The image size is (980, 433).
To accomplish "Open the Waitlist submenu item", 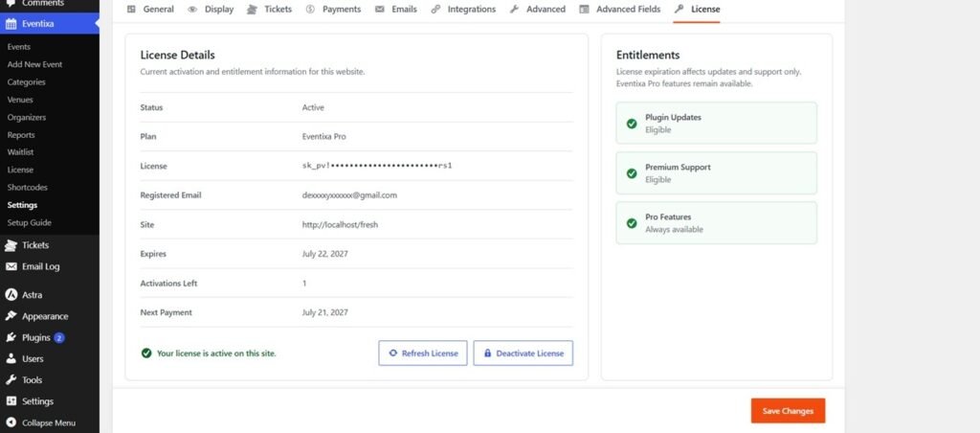I will (21, 152).
